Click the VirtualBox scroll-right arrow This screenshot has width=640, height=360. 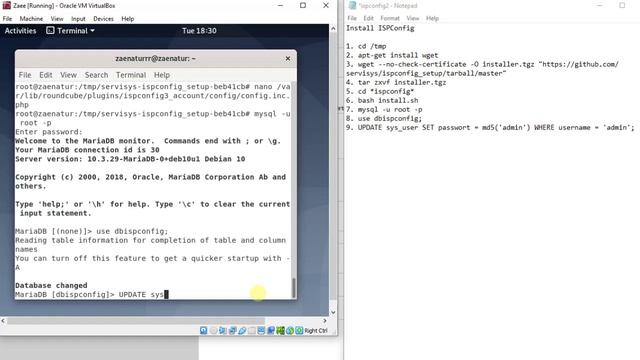325,321
